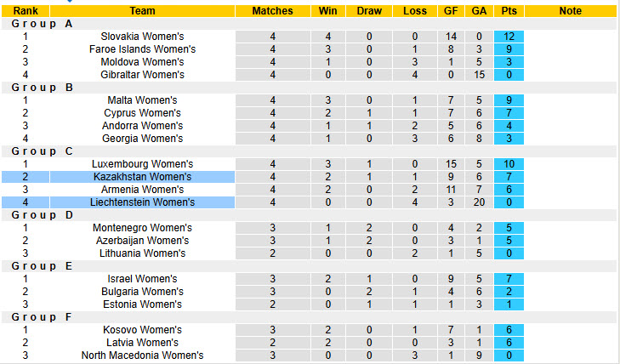Click the Malta Women's team entry
Viewport: 620px width, 364px height.
pos(142,100)
